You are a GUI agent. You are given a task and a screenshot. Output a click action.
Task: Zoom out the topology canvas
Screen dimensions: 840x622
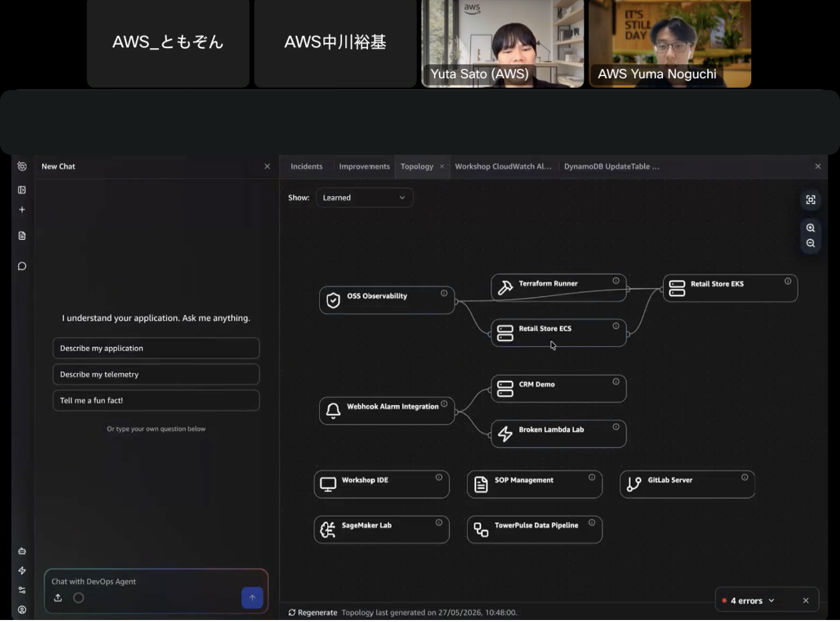click(811, 244)
